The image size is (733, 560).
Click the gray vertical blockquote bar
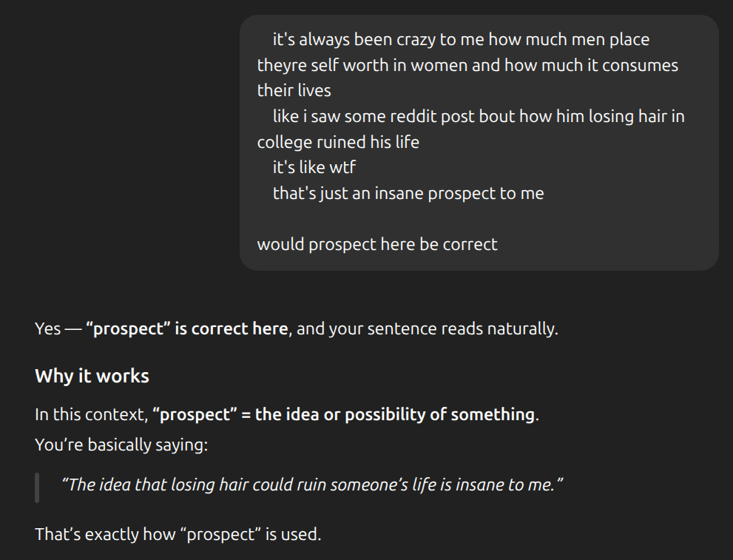click(x=37, y=486)
